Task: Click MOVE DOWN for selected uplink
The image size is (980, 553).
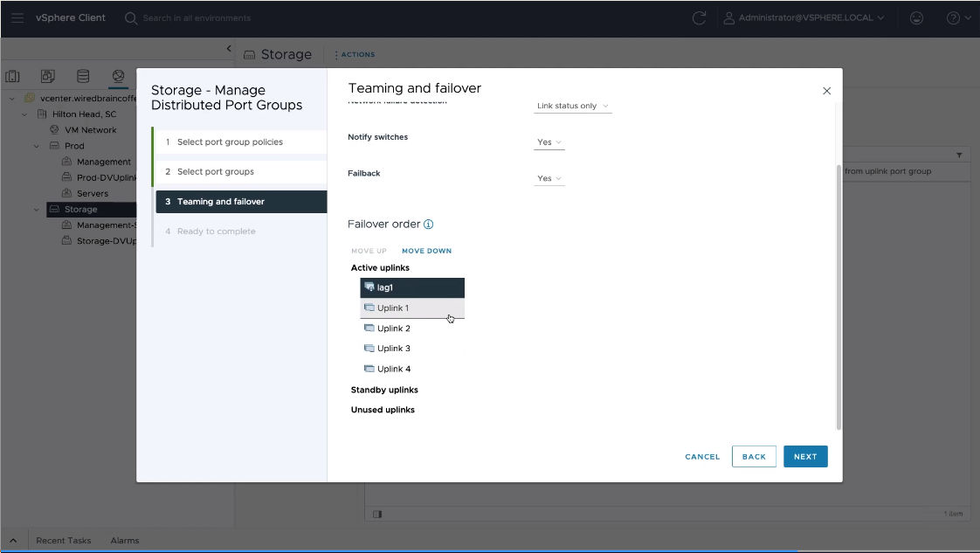Action: click(x=426, y=251)
